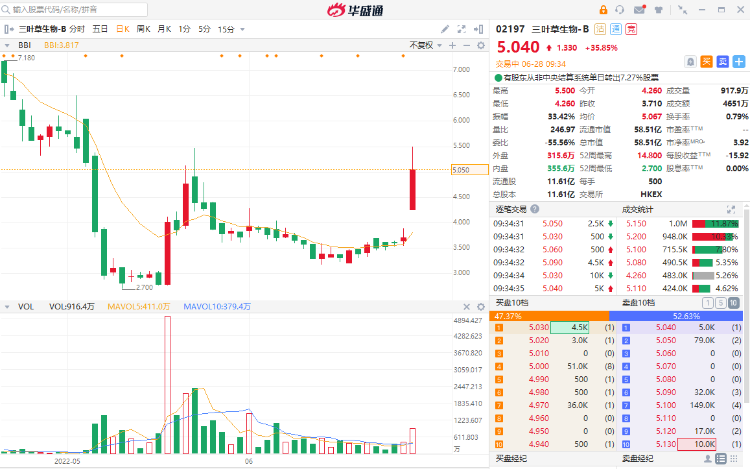Screen dimensions: 750x469
Task: Switch order book to 10 levels
Action: pyautogui.click(x=733, y=303)
